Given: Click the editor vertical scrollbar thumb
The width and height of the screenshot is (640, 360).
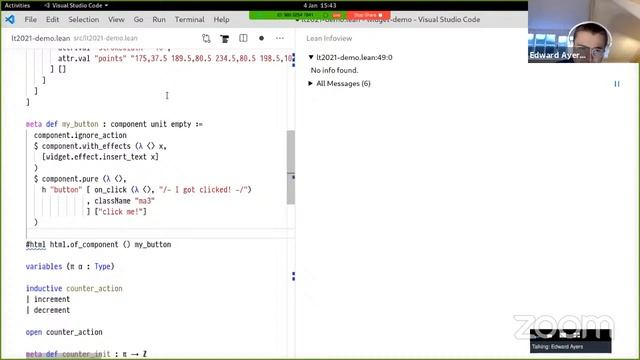Looking at the screenshot, I should pyautogui.click(x=291, y=167).
